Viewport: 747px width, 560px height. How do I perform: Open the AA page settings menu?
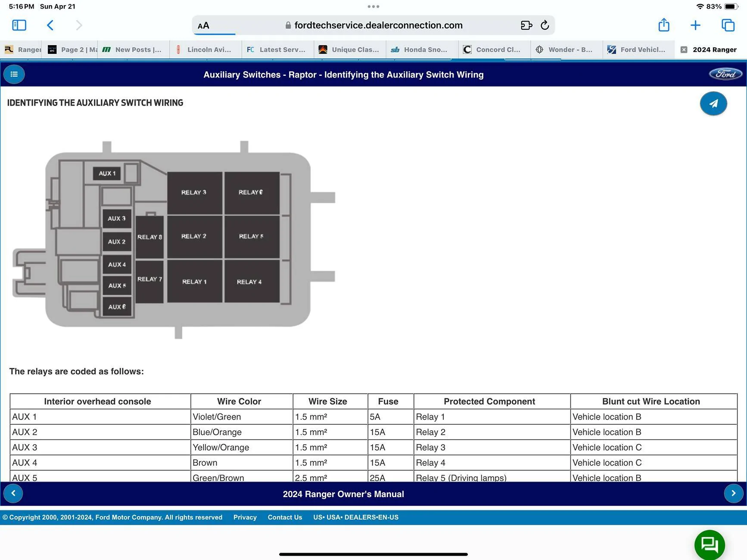tap(204, 25)
